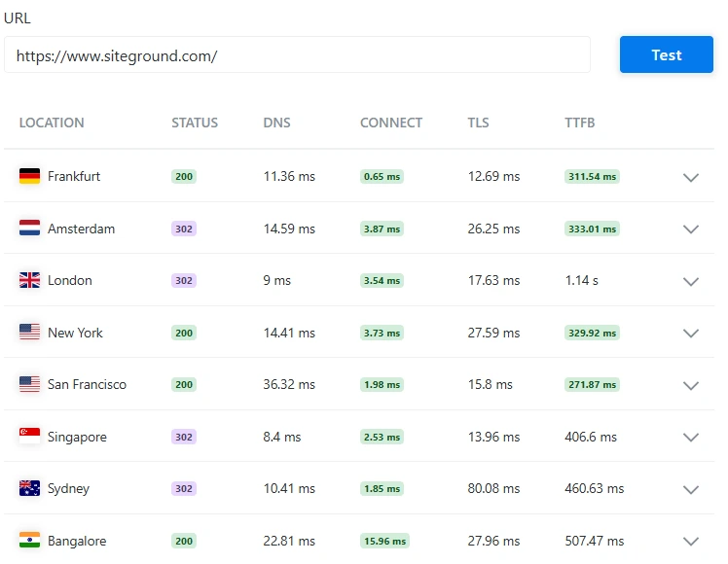Click San Francisco's 36.32 ms DNS value

[x=289, y=384]
